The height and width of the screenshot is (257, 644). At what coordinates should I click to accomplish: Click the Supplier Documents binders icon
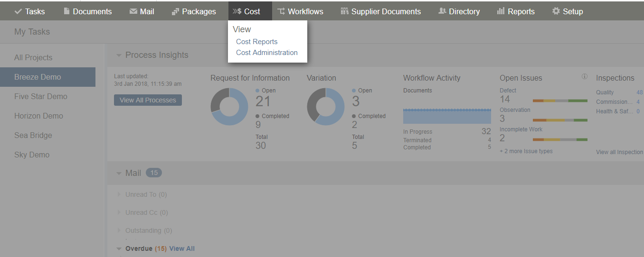click(x=345, y=11)
